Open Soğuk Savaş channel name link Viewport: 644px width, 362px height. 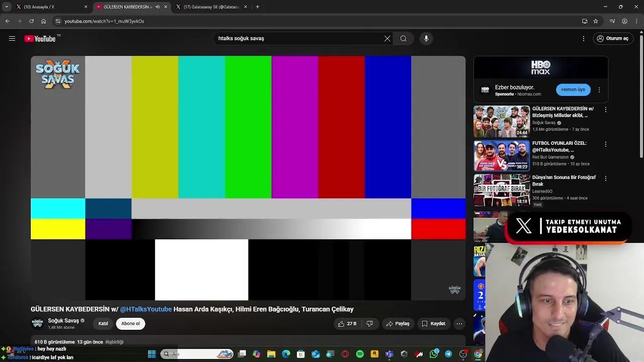63,321
